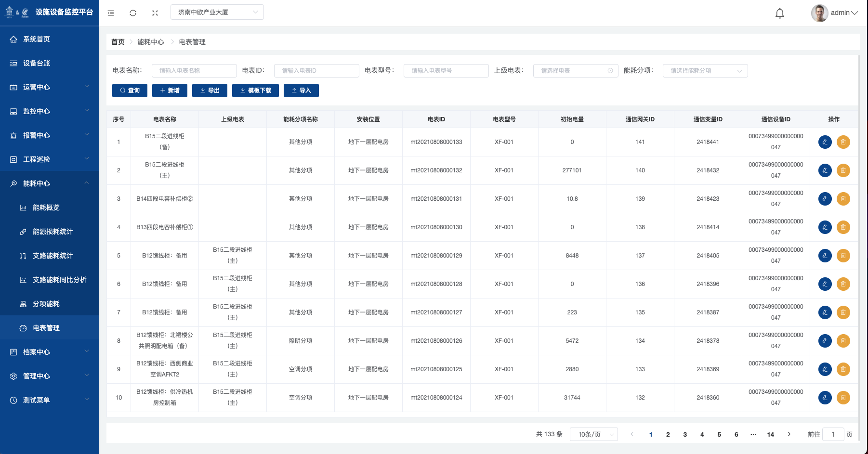The image size is (868, 454).
Task: Click the notification bell icon
Action: 779,13
